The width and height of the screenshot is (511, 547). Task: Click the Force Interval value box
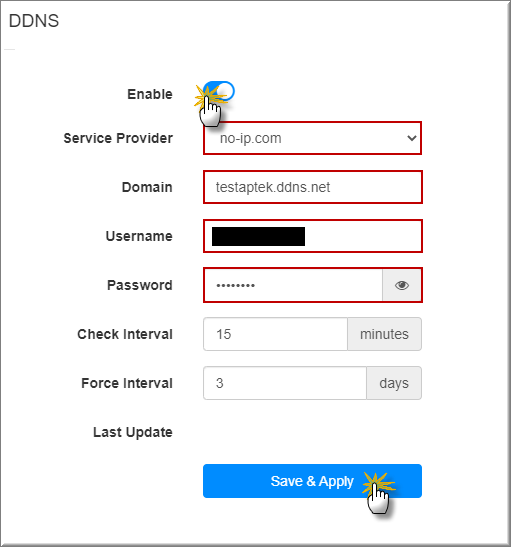pyautogui.click(x=285, y=383)
